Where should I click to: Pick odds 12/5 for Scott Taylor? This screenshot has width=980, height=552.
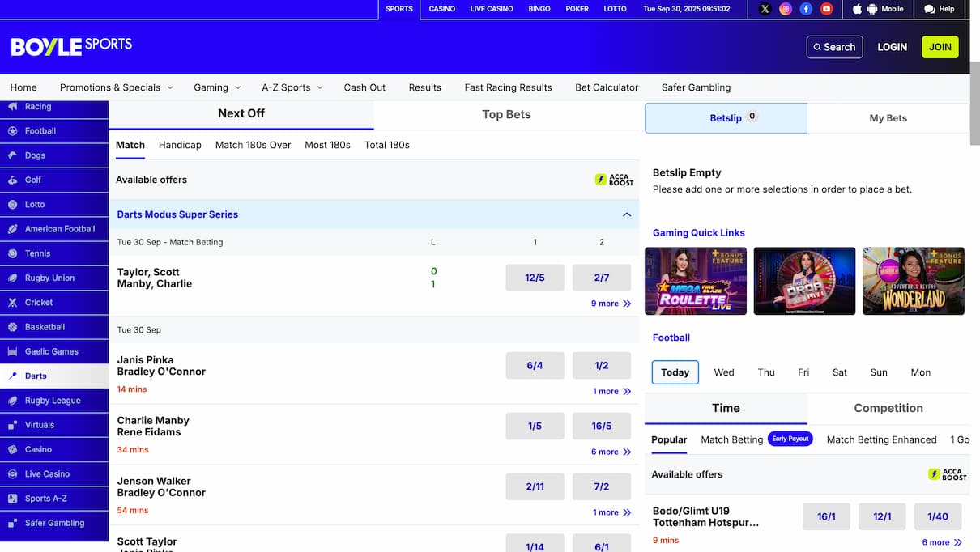click(535, 278)
